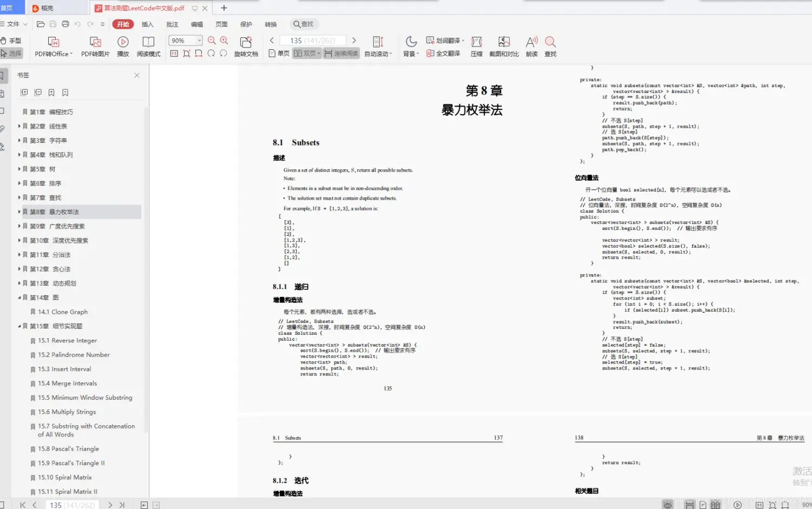812x509 pixels.
Task: Click the 查找 search box in the tab bar
Action: point(304,24)
